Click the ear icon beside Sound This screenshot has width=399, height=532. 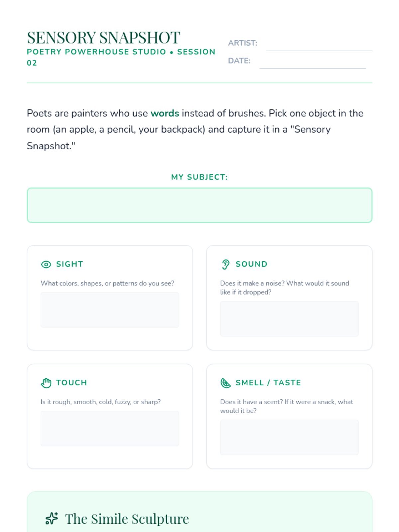225,264
